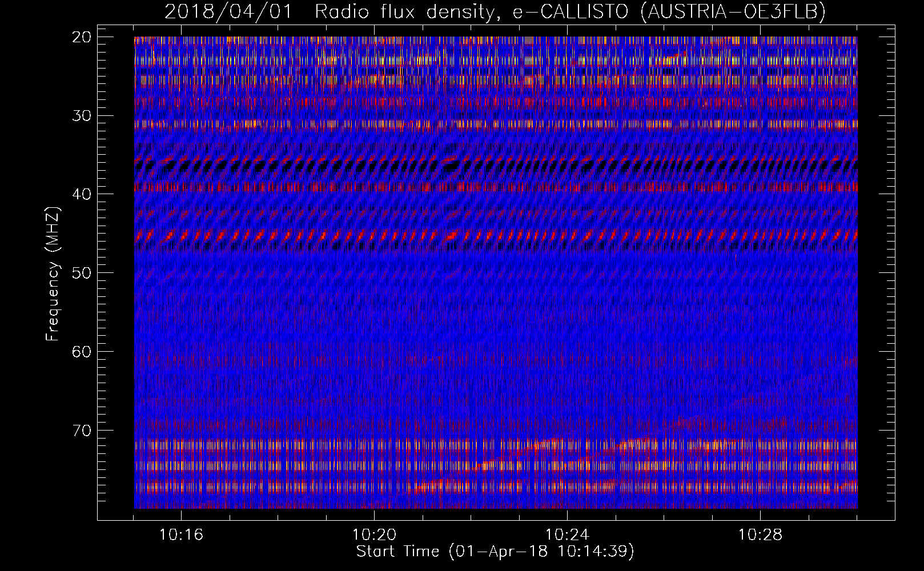This screenshot has width=924, height=571.
Task: Click the 10:16 time tick label
Action: pos(181,535)
